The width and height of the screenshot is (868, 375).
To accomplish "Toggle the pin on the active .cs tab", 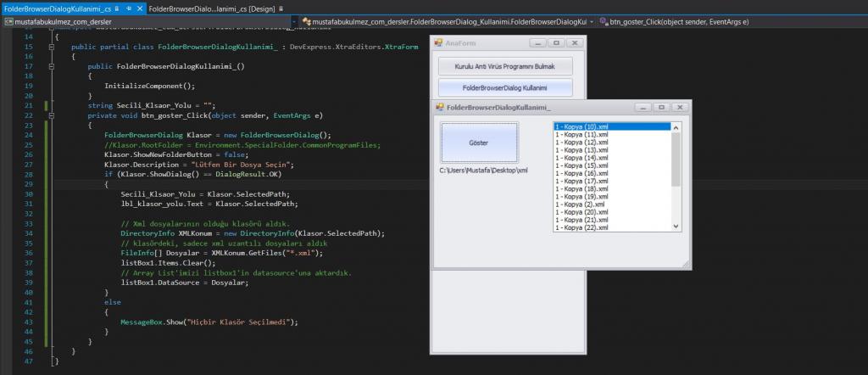I will pyautogui.click(x=129, y=8).
